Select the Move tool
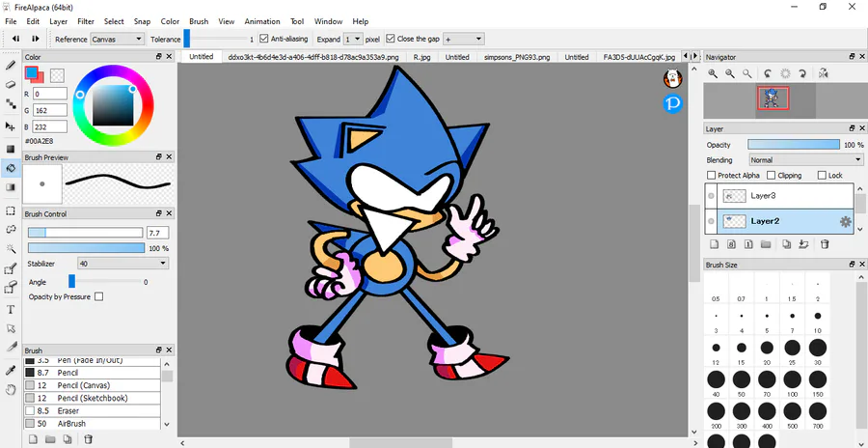Viewport: 868px width, 448px height. [10, 126]
